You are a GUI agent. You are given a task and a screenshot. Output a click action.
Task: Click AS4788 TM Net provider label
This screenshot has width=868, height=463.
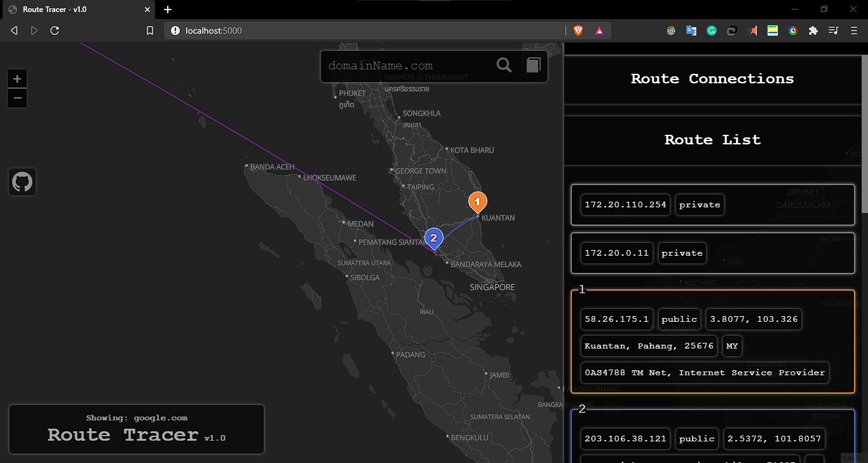tap(705, 373)
